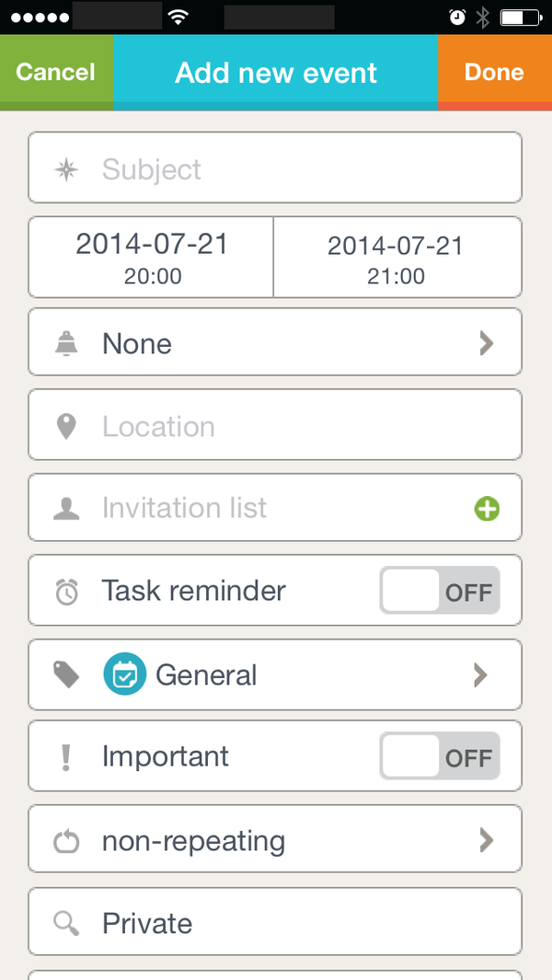Screen dimensions: 552x980
Task: Tap the tag icon beside General
Action: 66,674
